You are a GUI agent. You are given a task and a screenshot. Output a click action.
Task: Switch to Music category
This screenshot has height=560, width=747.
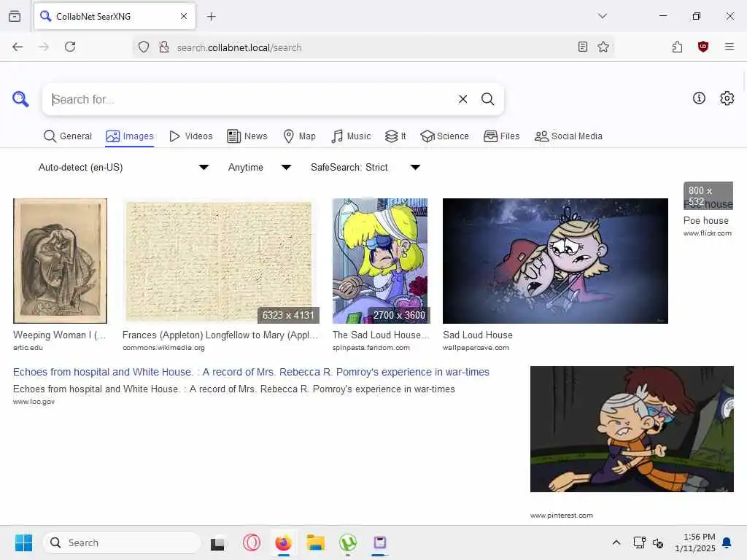click(351, 136)
